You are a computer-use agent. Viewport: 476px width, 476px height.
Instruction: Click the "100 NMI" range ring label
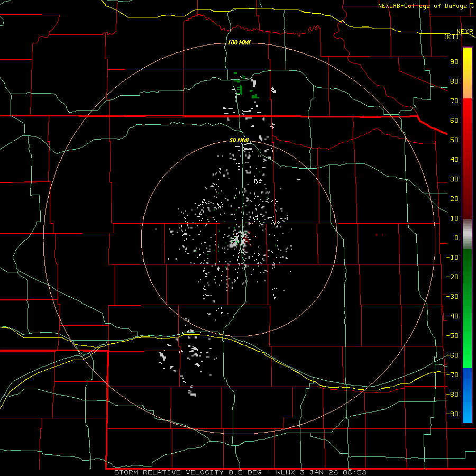[239, 42]
